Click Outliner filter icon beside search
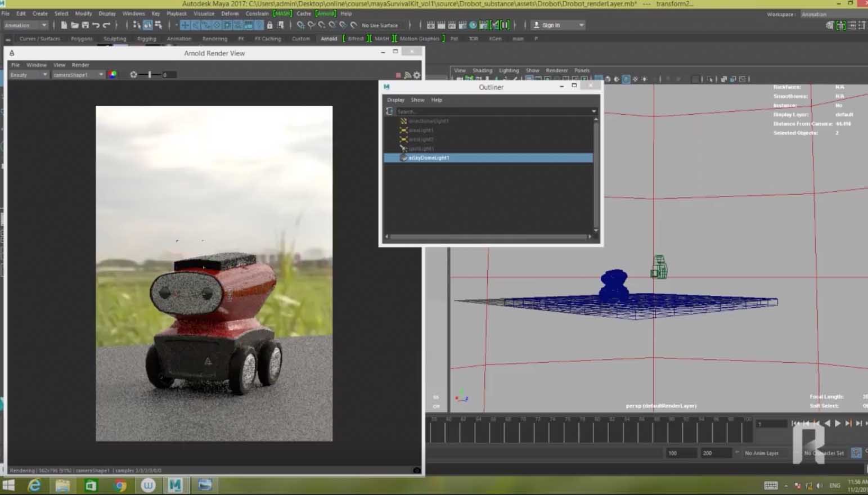Screen dimensions: 868x495 389,111
